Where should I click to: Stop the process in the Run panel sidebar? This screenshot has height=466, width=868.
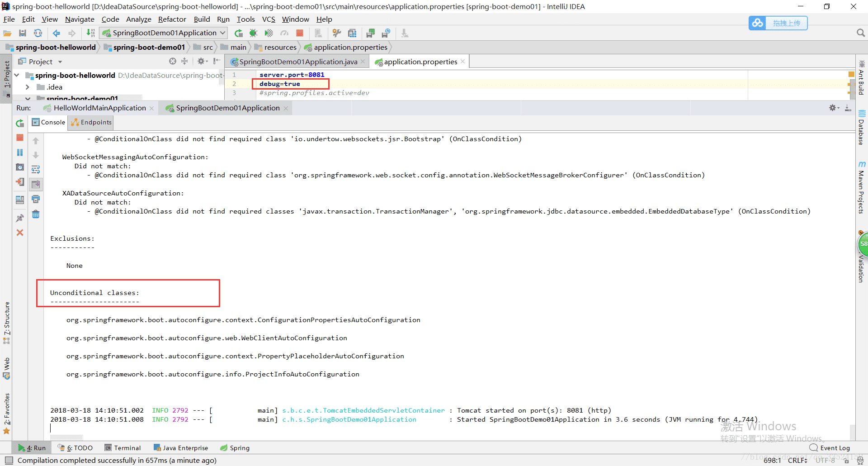click(20, 138)
